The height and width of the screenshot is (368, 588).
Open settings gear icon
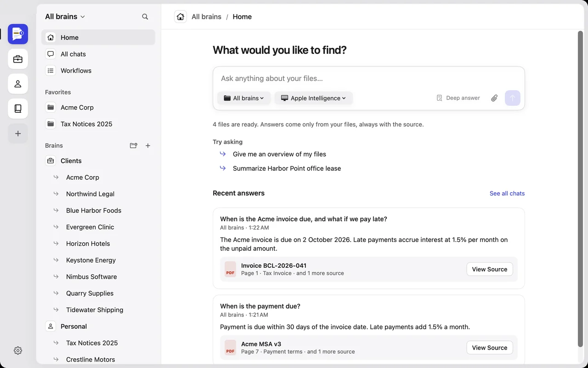18,351
